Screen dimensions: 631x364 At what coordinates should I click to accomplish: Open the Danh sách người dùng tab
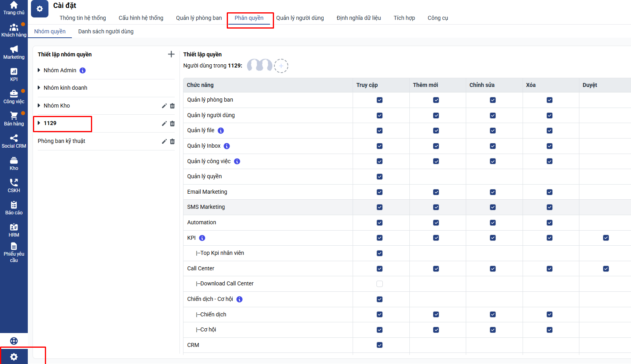coord(106,31)
